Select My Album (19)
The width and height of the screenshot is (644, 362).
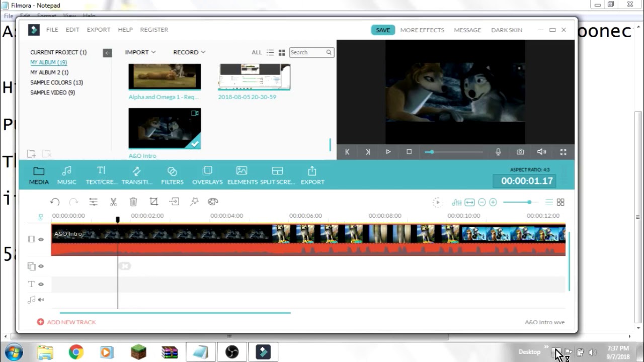click(49, 62)
